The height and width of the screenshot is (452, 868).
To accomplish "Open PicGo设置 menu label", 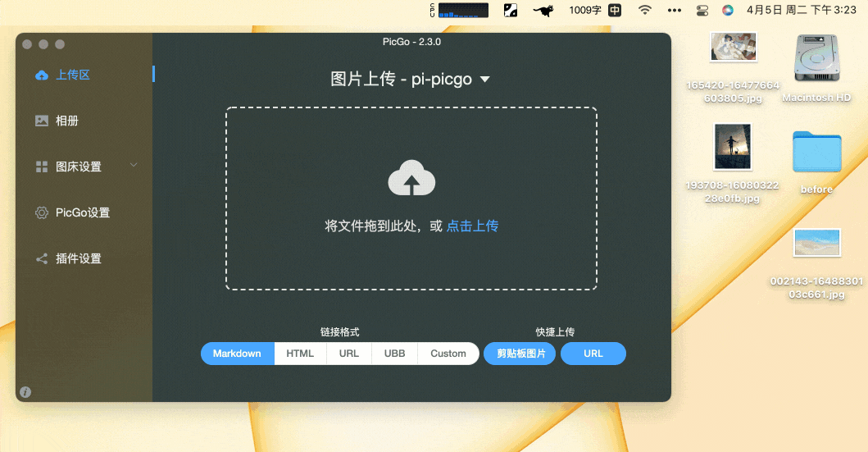I will 83,212.
